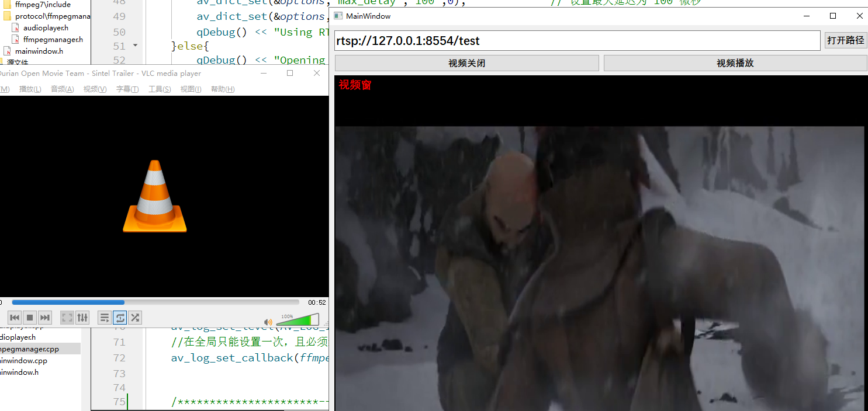Image resolution: width=868 pixels, height=411 pixels.
Task: Open the 视频(V) menu in VLC
Action: 94,89
